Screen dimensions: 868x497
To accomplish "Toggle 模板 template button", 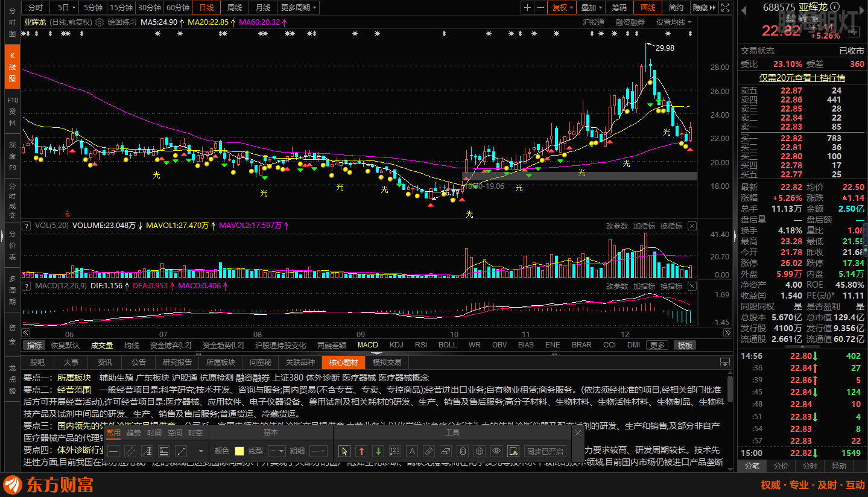I will click(685, 345).
